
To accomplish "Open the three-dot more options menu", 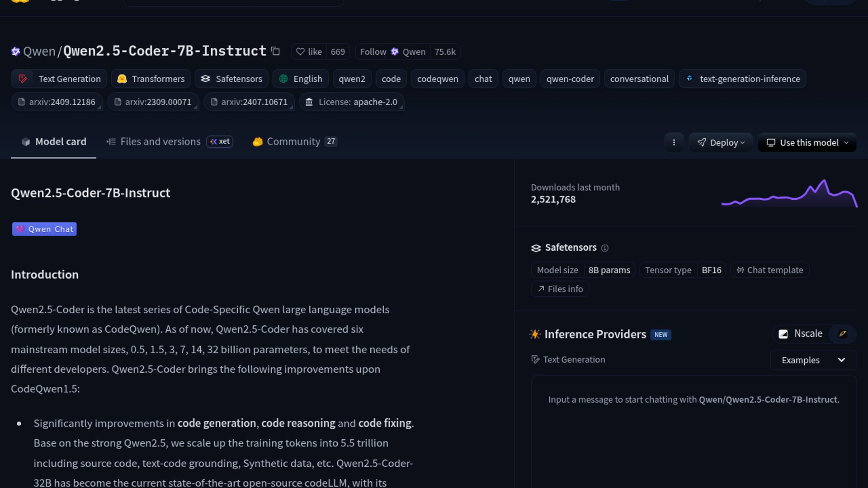I will (674, 142).
